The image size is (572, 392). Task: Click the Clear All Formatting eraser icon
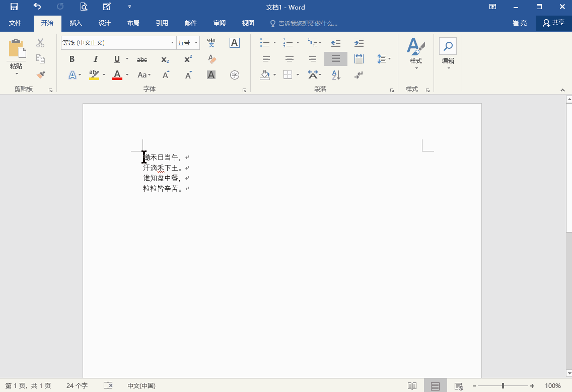point(212,59)
